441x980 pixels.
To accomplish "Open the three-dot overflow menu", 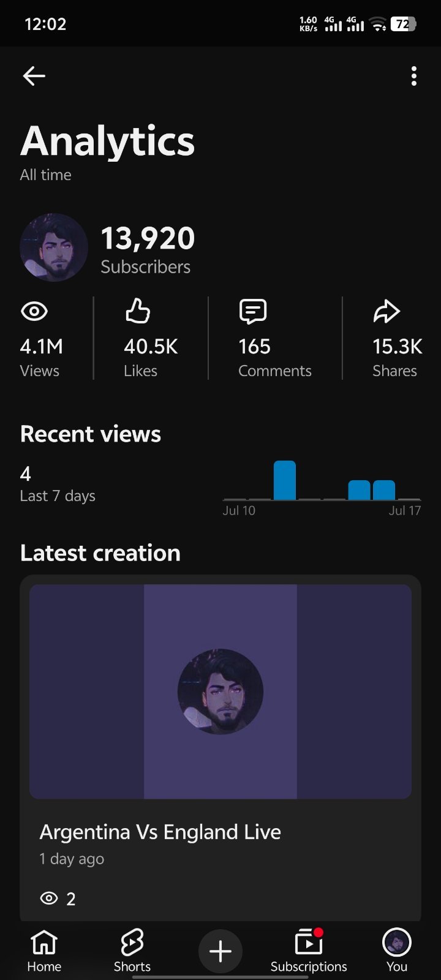I will pos(414,76).
